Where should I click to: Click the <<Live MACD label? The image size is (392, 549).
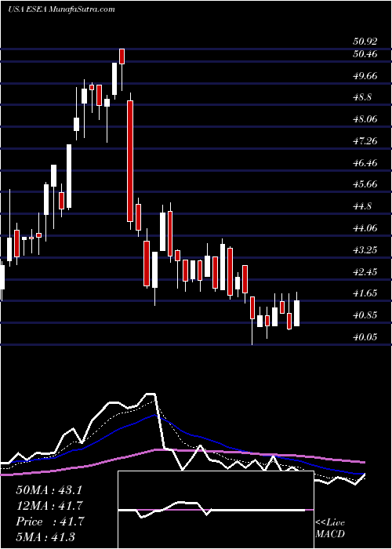coord(330,529)
